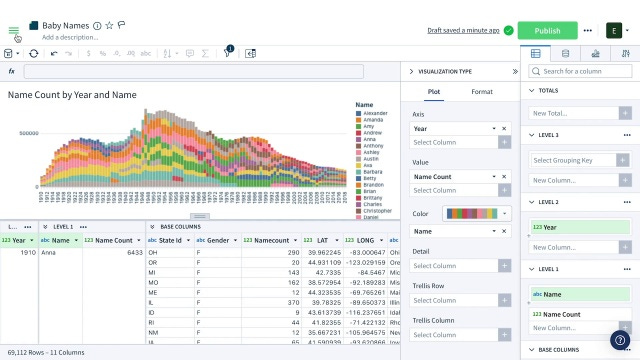This screenshot has height=360, width=640.
Task: Remove Name Count from the Value field
Action: point(504,177)
